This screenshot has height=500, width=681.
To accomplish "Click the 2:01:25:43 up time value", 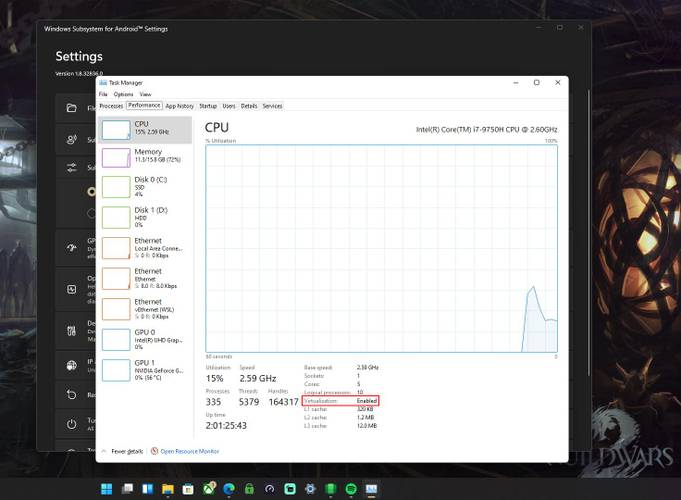I will click(226, 425).
